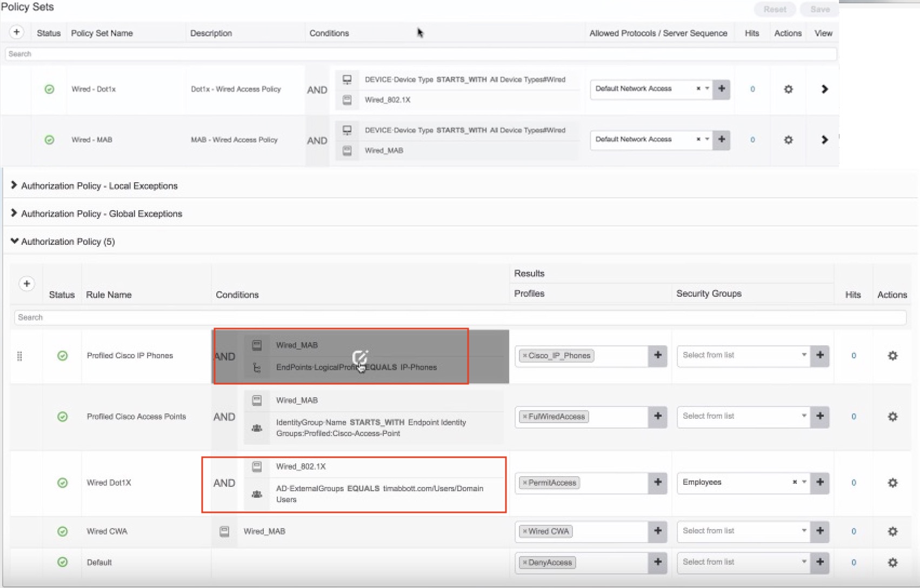
Task: Add profile for Wired CWA rule
Action: pyautogui.click(x=658, y=531)
